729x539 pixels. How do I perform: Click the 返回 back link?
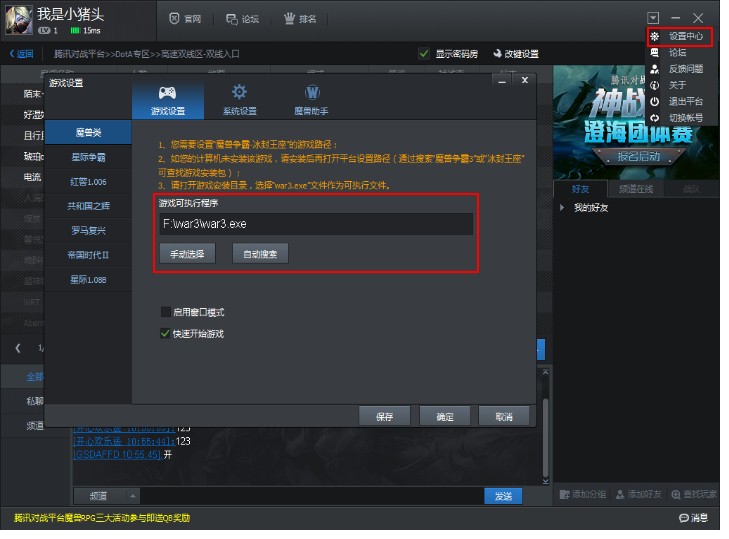pos(21,54)
